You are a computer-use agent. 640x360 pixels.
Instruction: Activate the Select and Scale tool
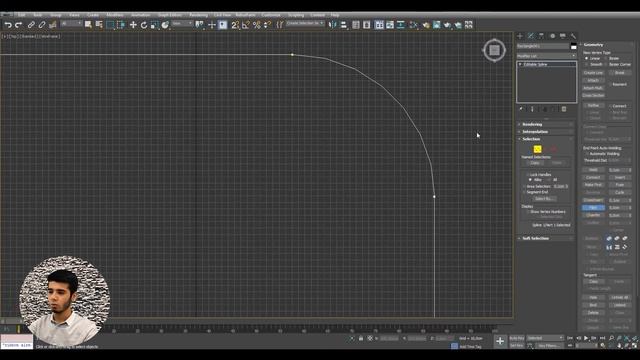point(154,25)
